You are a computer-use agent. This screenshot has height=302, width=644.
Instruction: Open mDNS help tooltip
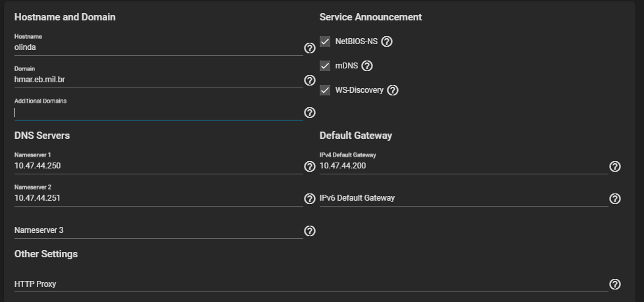coord(367,66)
